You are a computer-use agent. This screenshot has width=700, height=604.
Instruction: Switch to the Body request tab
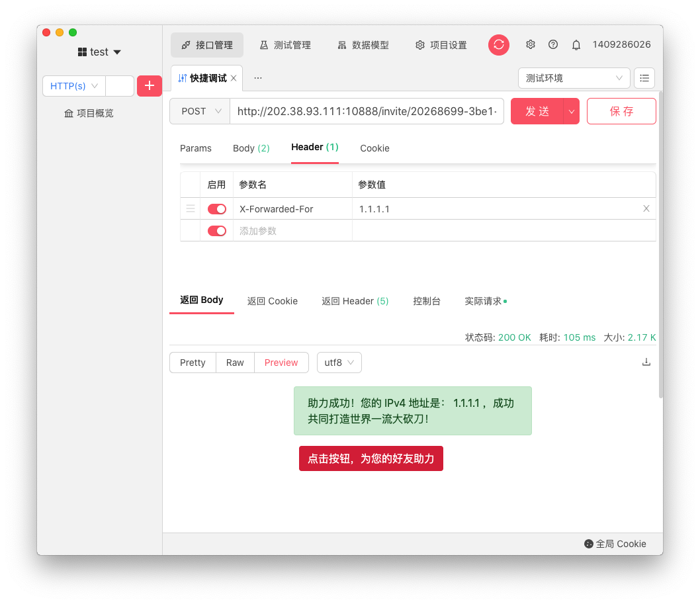coord(251,148)
